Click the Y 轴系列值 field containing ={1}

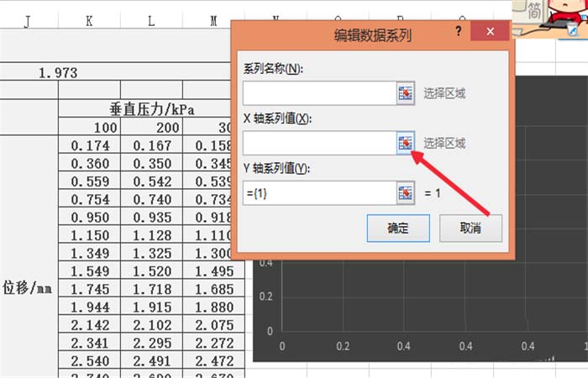318,193
